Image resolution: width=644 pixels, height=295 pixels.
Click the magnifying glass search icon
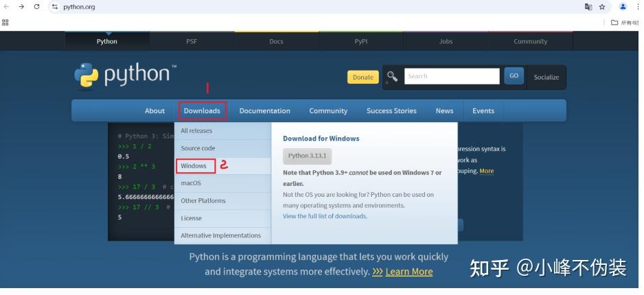point(392,76)
